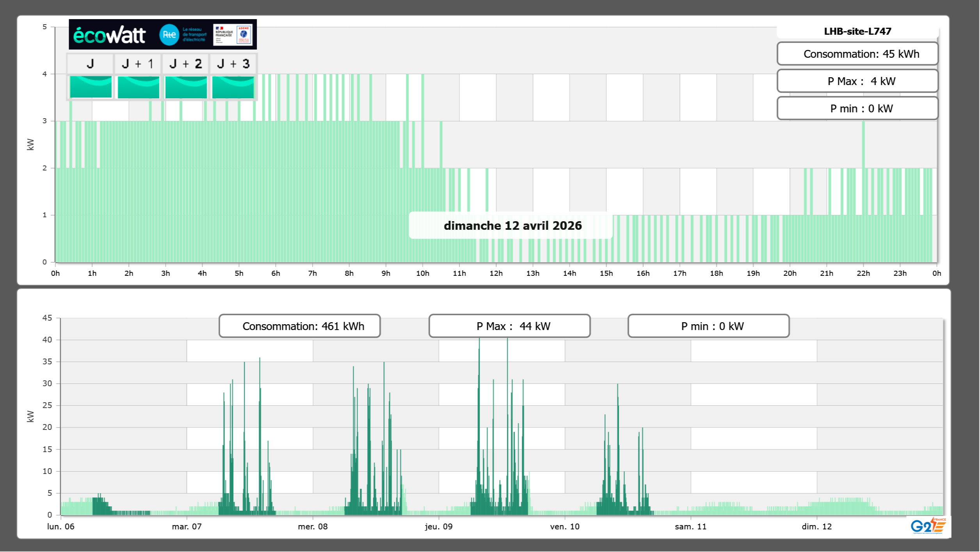Click the sam. 11 axis label
980x552 pixels.
[690, 527]
